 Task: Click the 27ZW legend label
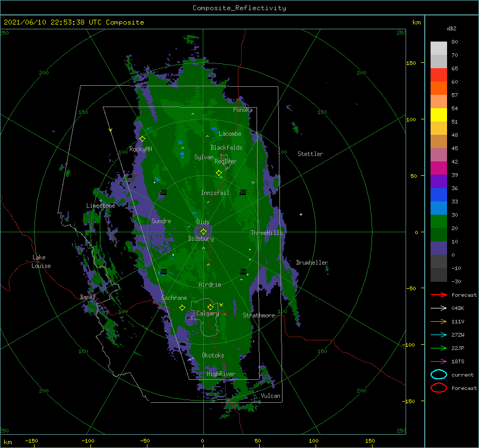click(458, 335)
